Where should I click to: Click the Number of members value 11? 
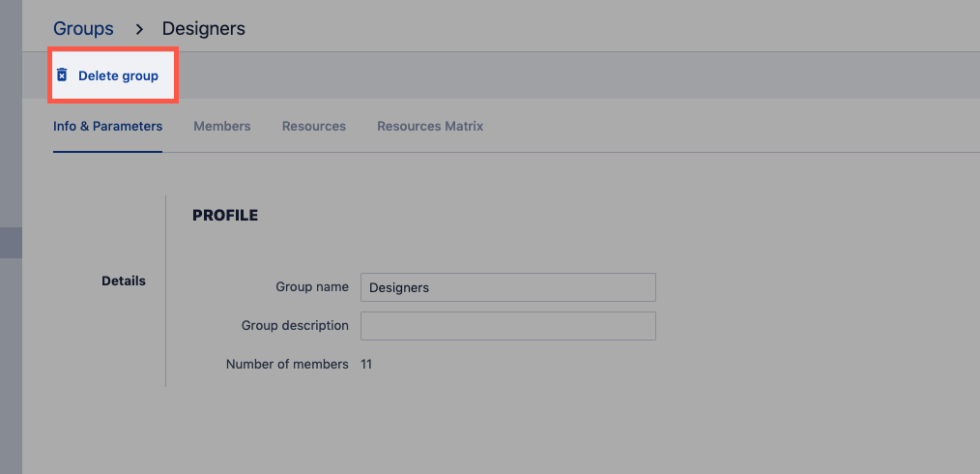coord(366,365)
